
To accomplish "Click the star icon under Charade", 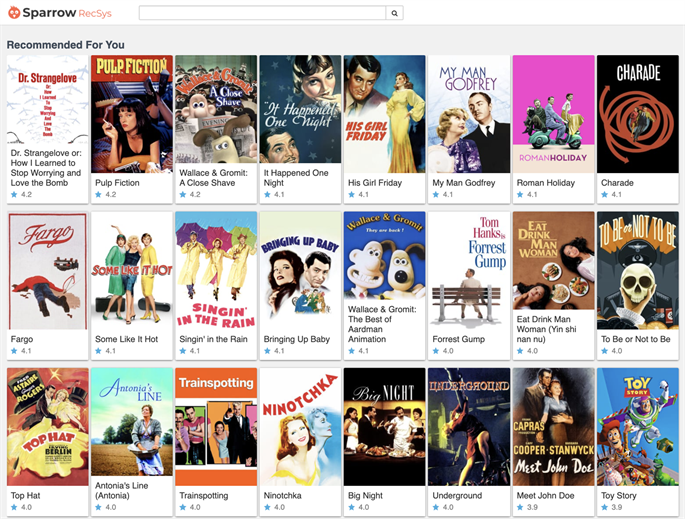I will point(603,195).
